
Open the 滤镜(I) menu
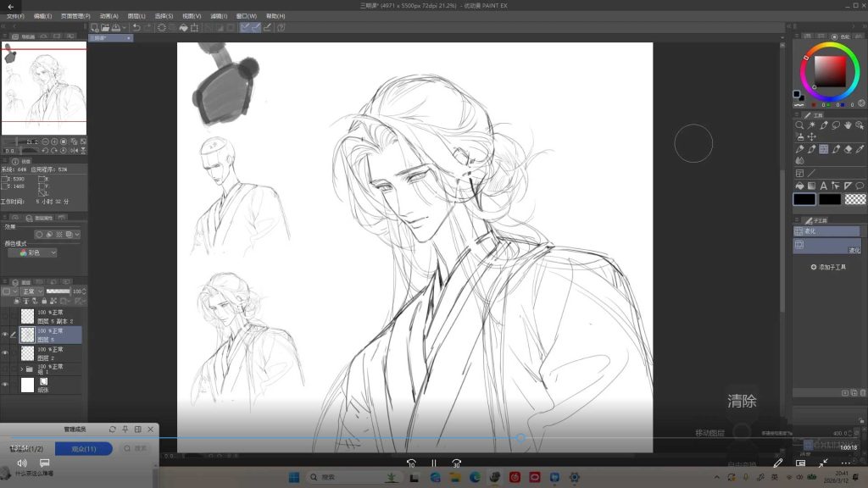[x=219, y=17]
